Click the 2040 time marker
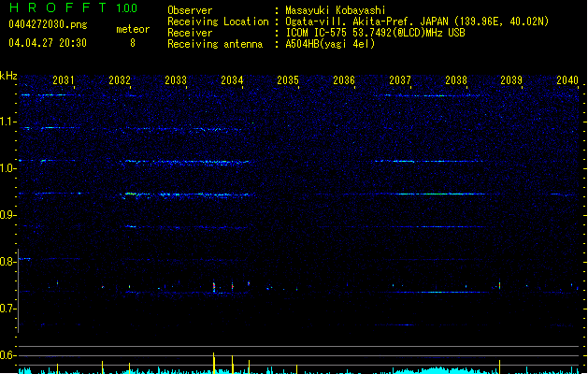 click(567, 79)
